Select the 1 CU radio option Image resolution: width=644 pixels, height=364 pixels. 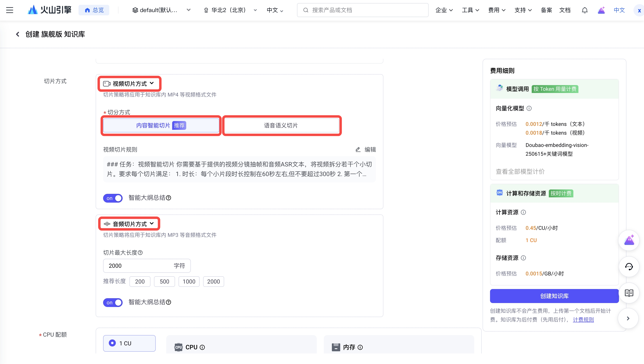pos(112,343)
